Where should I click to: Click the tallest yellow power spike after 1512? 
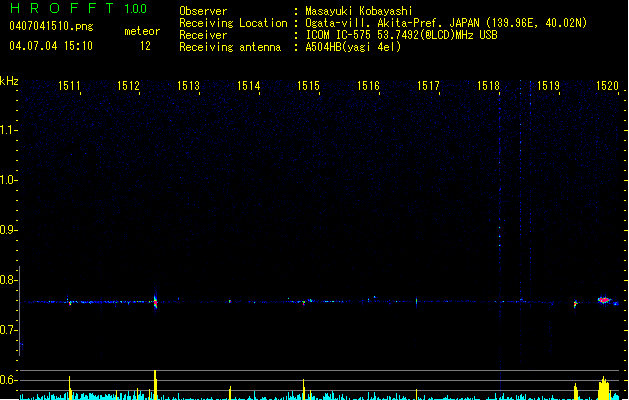(155, 385)
